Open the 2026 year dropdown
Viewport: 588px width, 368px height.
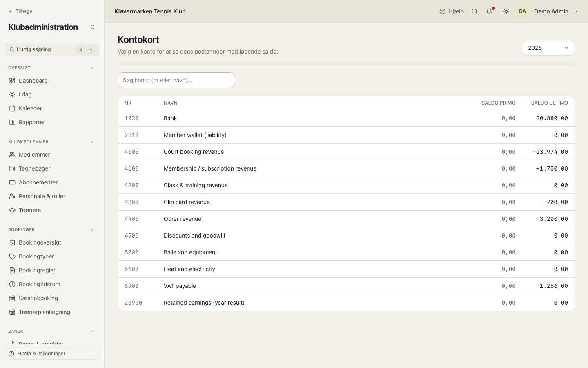tap(549, 48)
